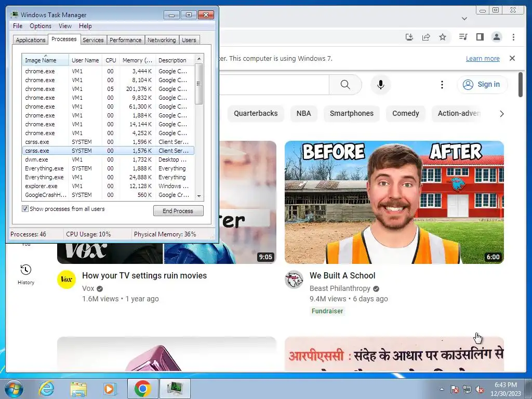532x399 pixels.
Task: Open Beast Philanthropy channel name link
Action: pos(340,288)
